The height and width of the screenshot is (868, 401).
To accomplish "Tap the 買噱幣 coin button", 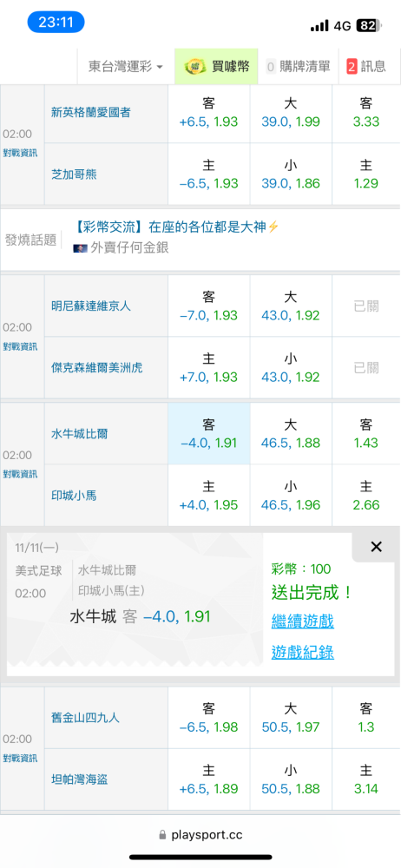I will (x=216, y=67).
